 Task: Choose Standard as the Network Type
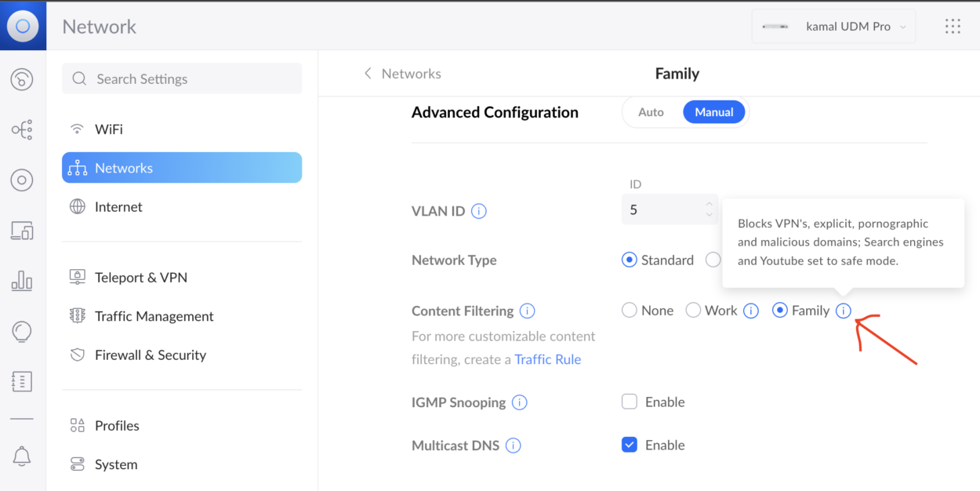click(x=629, y=260)
